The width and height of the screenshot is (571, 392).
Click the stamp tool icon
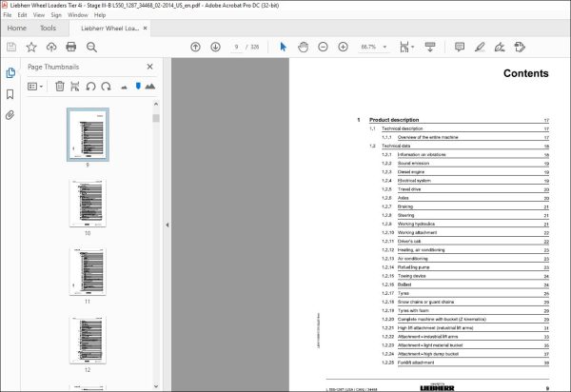[x=520, y=47]
